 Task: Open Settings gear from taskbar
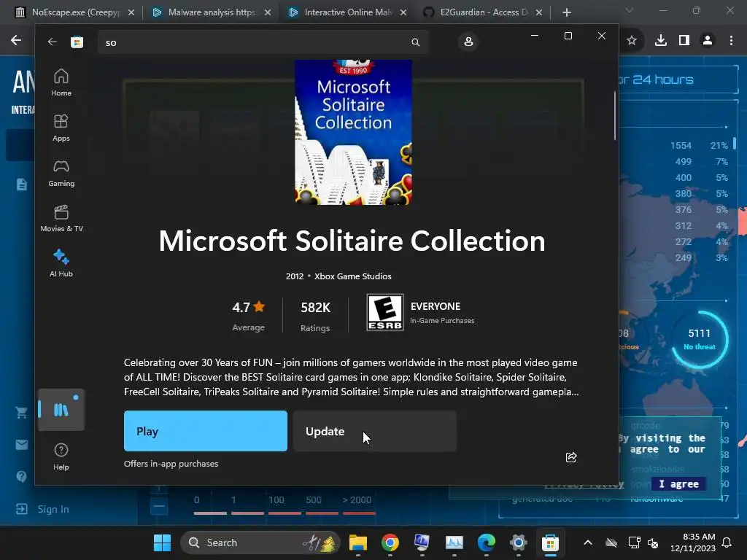pos(519,542)
